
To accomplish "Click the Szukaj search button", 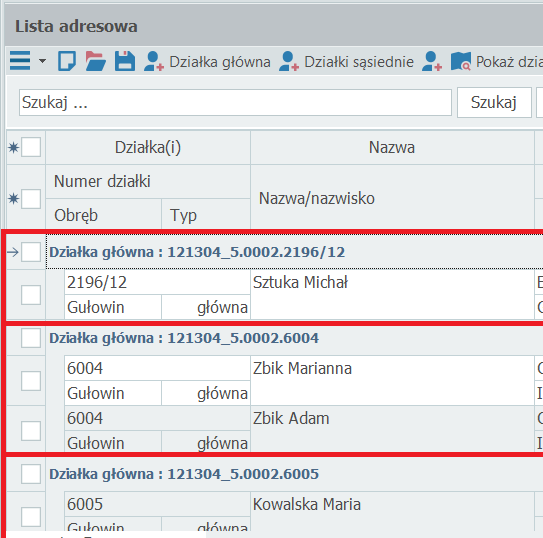I will coord(494,102).
